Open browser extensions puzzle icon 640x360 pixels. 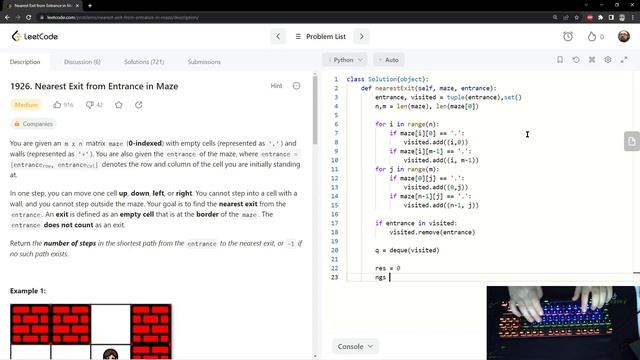(x=600, y=18)
